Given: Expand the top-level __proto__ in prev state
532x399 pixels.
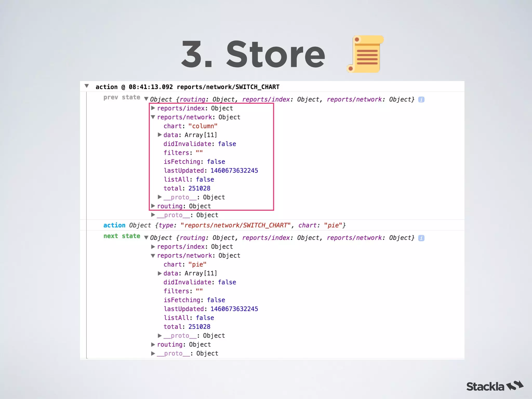Looking at the screenshot, I should pos(153,215).
